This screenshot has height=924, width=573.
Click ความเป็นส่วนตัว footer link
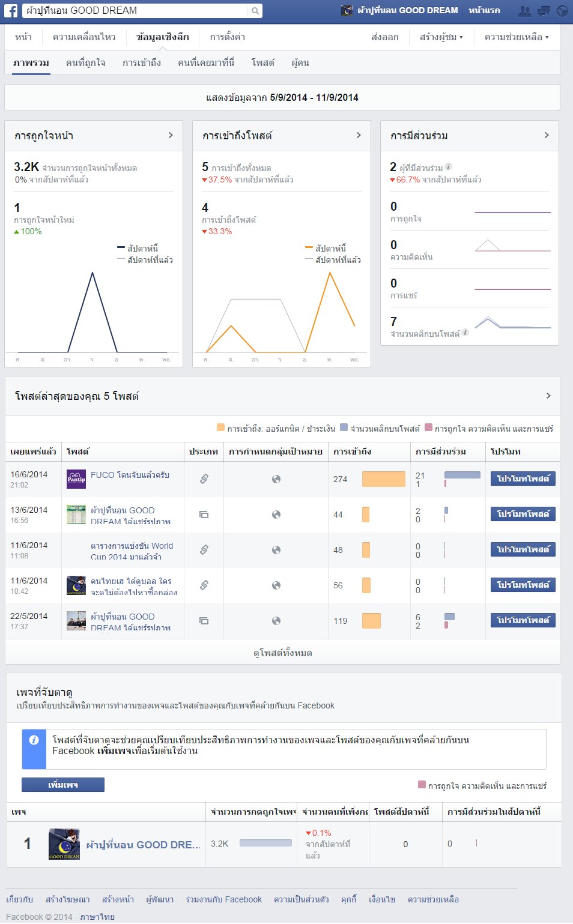coord(302,899)
